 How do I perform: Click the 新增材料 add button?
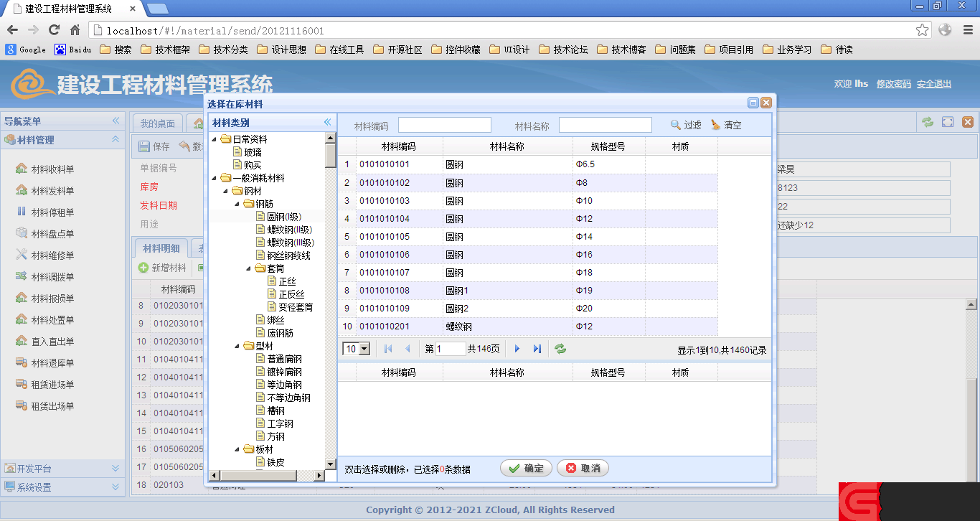pyautogui.click(x=163, y=268)
